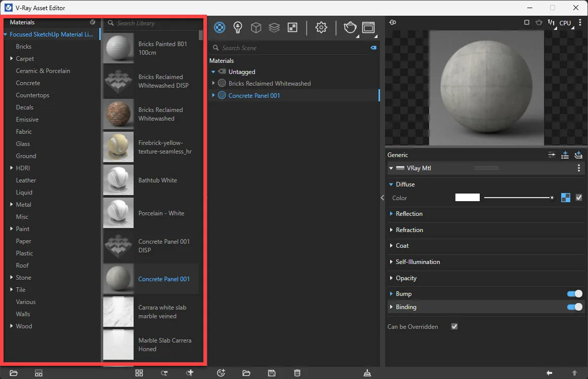Select the Carrara white slab marble thumbnail
Image resolution: width=588 pixels, height=379 pixels.
117,312
